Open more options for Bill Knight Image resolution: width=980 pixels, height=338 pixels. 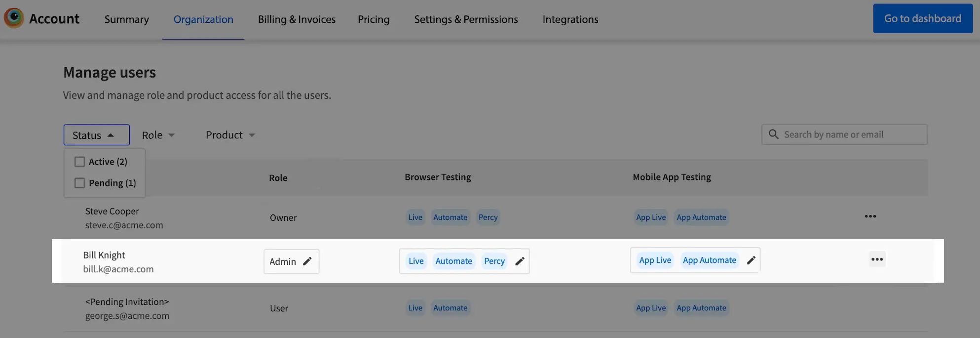click(x=876, y=259)
